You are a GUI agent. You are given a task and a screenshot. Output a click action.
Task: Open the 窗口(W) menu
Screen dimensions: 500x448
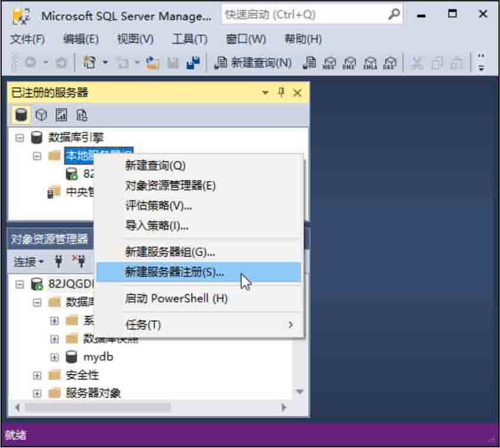tap(246, 39)
